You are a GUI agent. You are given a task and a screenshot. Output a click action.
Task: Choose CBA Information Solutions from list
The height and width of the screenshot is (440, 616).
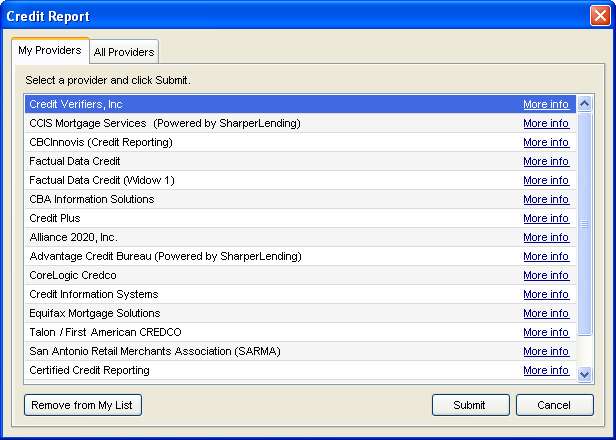coord(92,199)
